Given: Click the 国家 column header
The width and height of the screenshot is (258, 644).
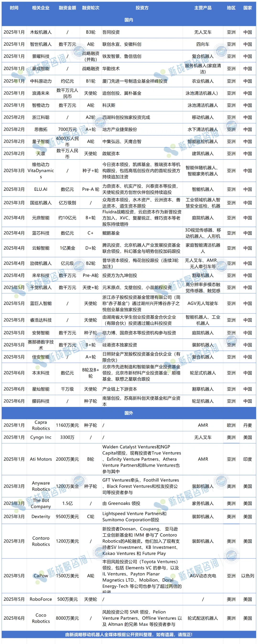Looking at the screenshot, I should tap(248, 8).
